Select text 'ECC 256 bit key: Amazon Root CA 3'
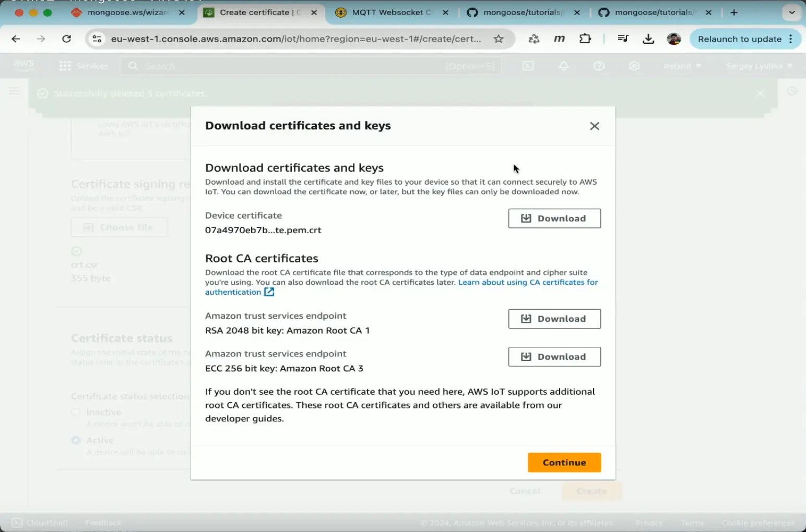The width and height of the screenshot is (806, 532). click(x=284, y=368)
